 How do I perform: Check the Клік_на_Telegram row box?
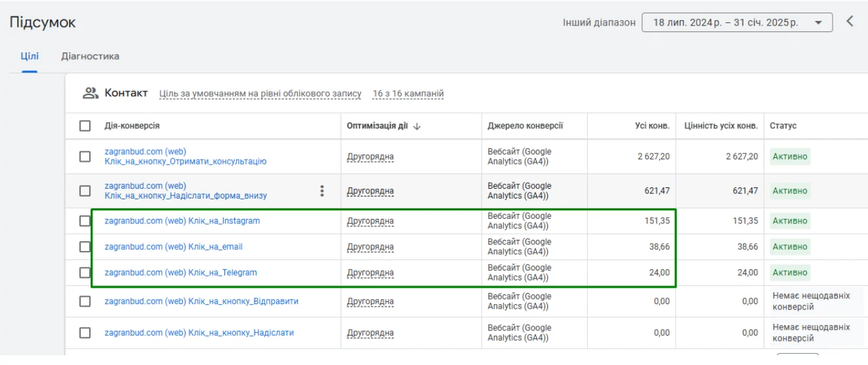click(85, 273)
